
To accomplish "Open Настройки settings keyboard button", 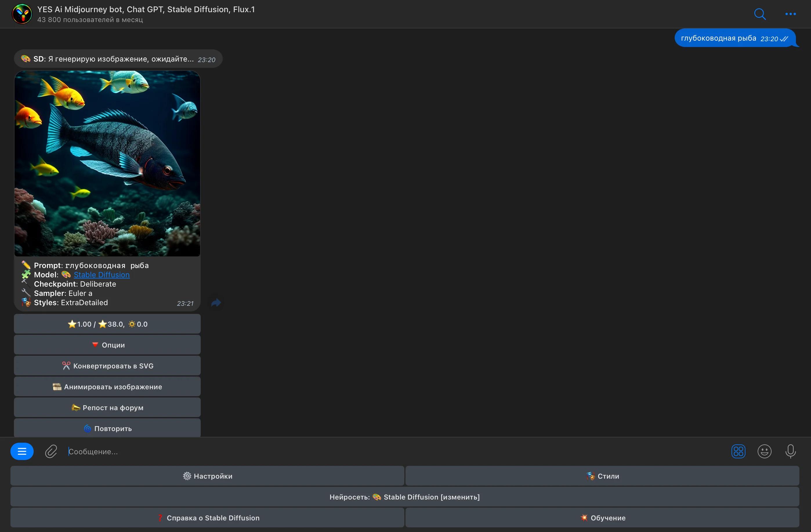I will point(207,476).
